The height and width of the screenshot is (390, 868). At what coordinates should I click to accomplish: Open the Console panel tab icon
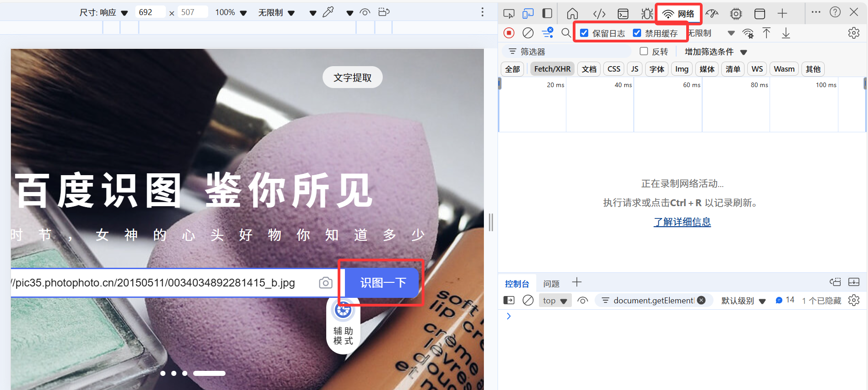(623, 14)
